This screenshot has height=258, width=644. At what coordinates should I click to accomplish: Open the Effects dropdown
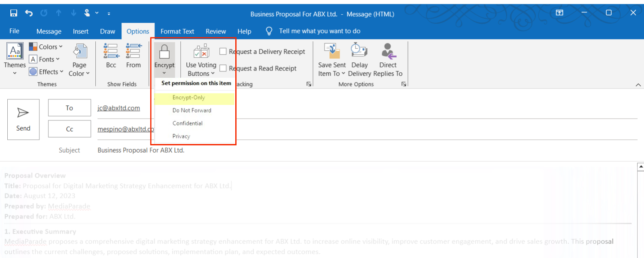[46, 71]
